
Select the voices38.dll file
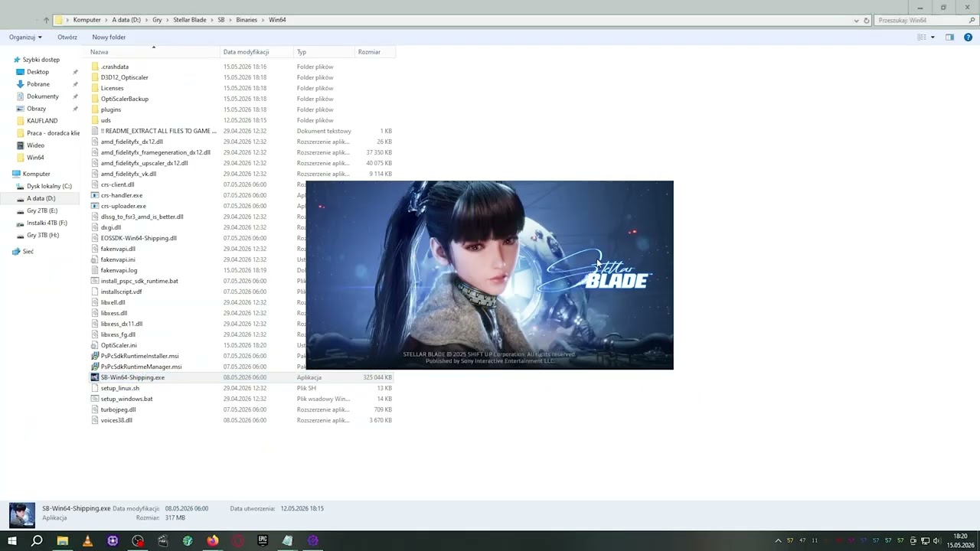[x=116, y=420]
